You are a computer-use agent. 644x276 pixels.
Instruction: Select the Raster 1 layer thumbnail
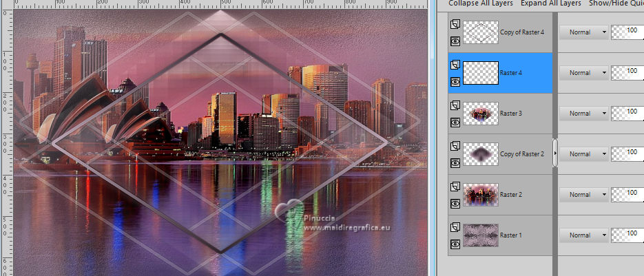[x=481, y=235]
